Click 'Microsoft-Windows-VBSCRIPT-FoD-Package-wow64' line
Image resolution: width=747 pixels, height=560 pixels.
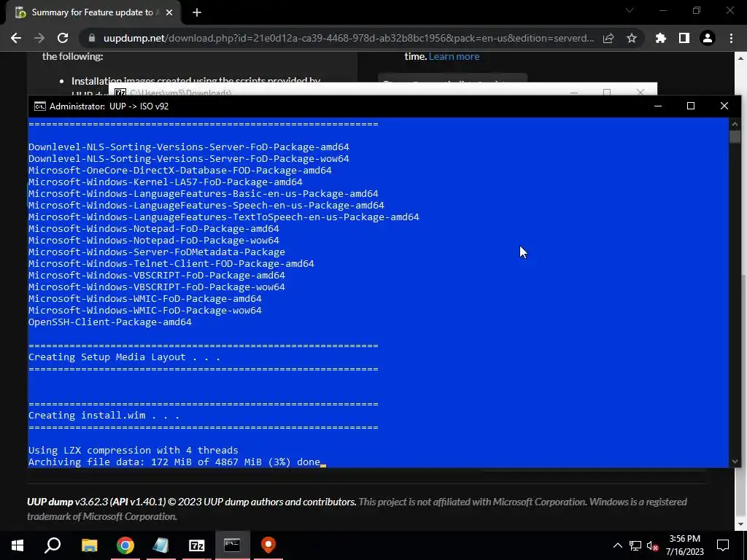(157, 287)
